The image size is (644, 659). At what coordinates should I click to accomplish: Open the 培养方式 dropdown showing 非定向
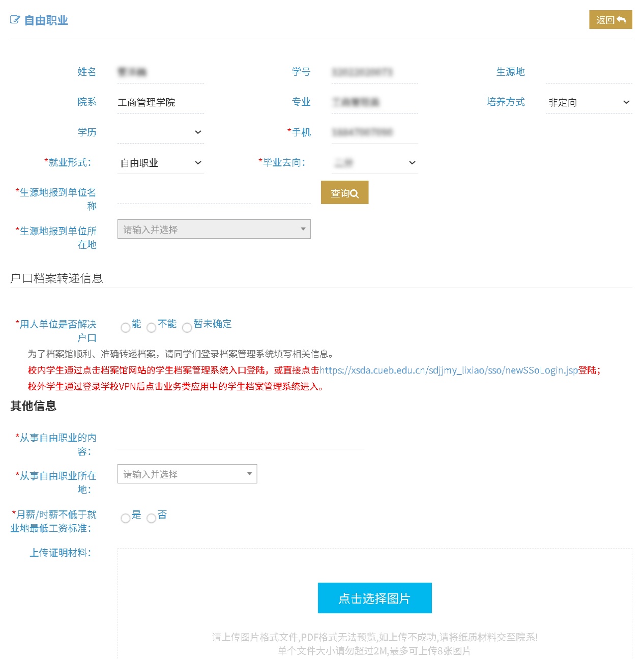589,102
